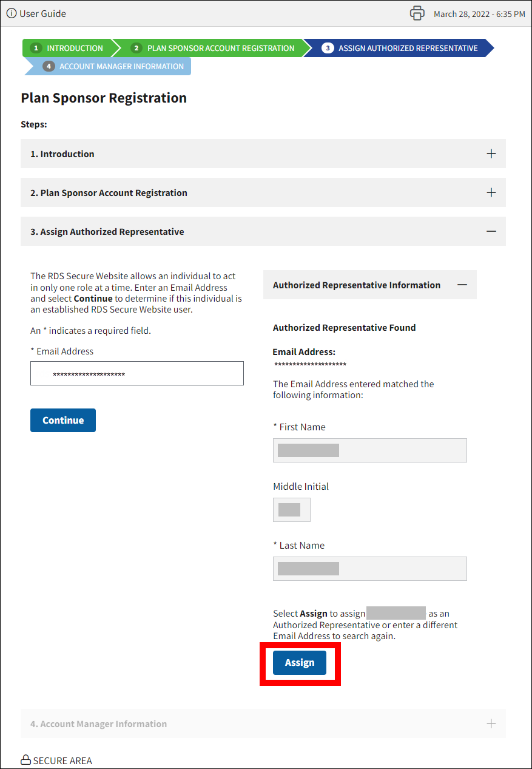Click the Assign button

[300, 663]
